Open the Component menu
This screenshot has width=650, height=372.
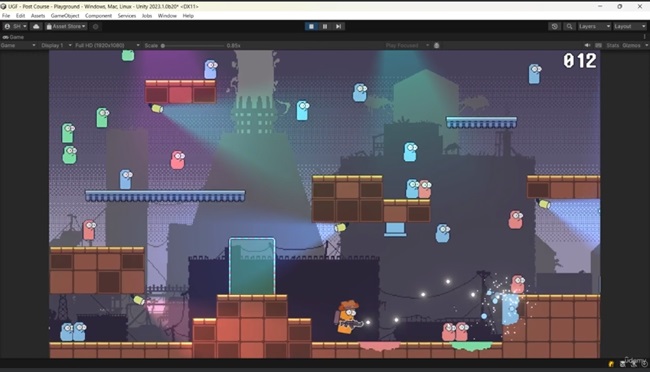click(98, 16)
